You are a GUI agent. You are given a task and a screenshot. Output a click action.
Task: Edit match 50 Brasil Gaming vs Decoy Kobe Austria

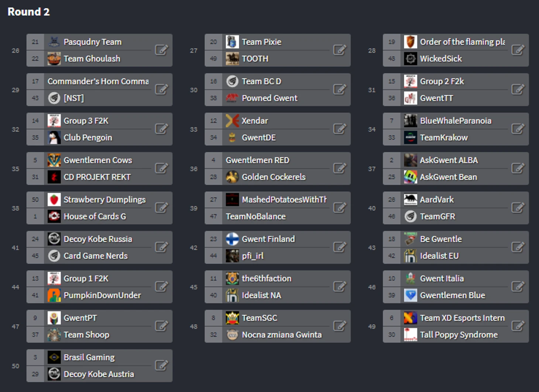tap(161, 366)
